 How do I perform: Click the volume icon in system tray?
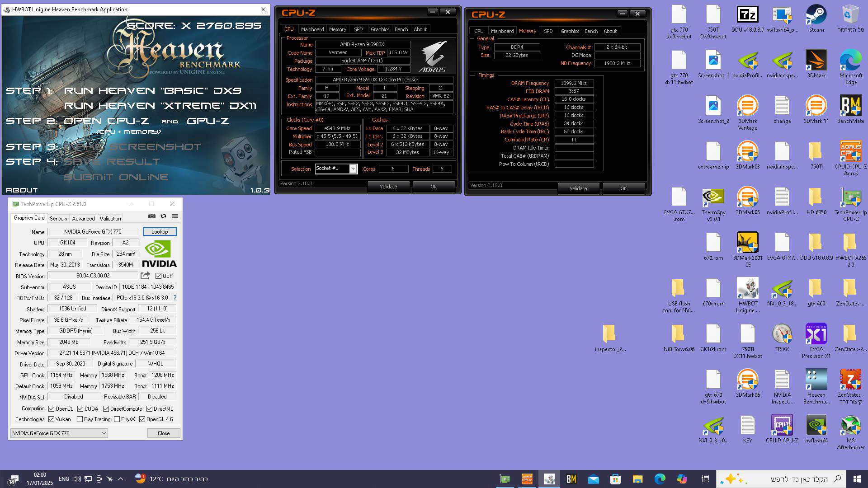[x=77, y=479]
